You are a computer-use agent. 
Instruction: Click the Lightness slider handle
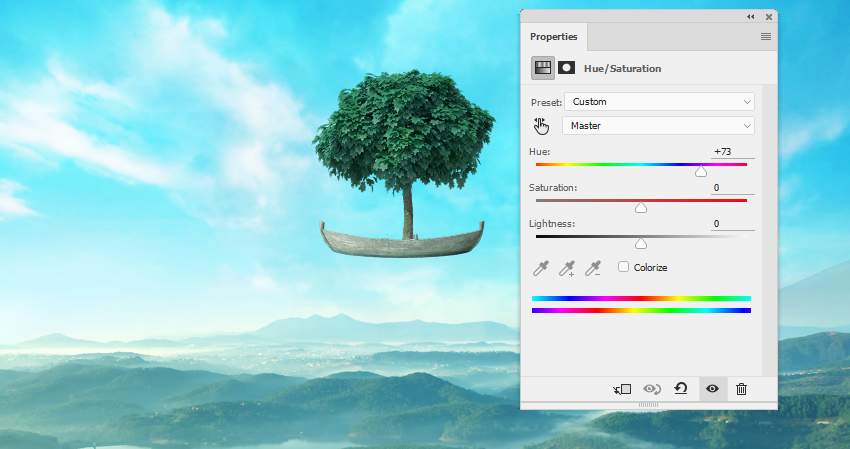[641, 244]
